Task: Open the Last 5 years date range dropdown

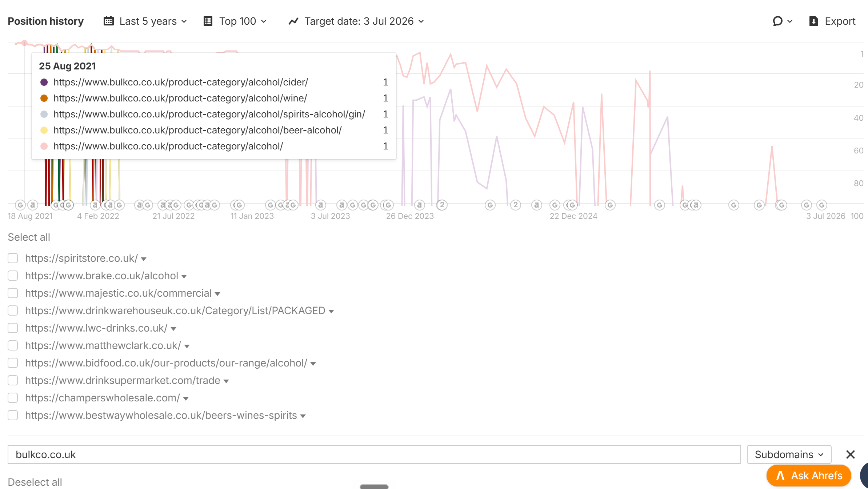Action: tap(145, 21)
